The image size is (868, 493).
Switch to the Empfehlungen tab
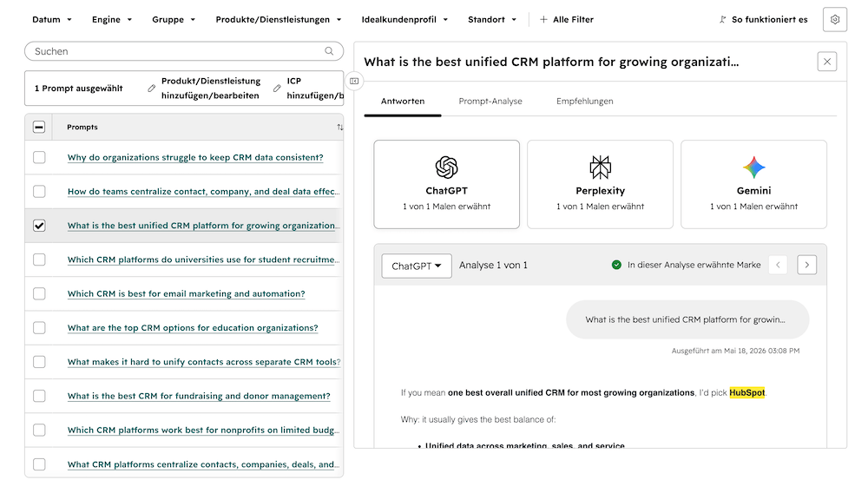(584, 102)
